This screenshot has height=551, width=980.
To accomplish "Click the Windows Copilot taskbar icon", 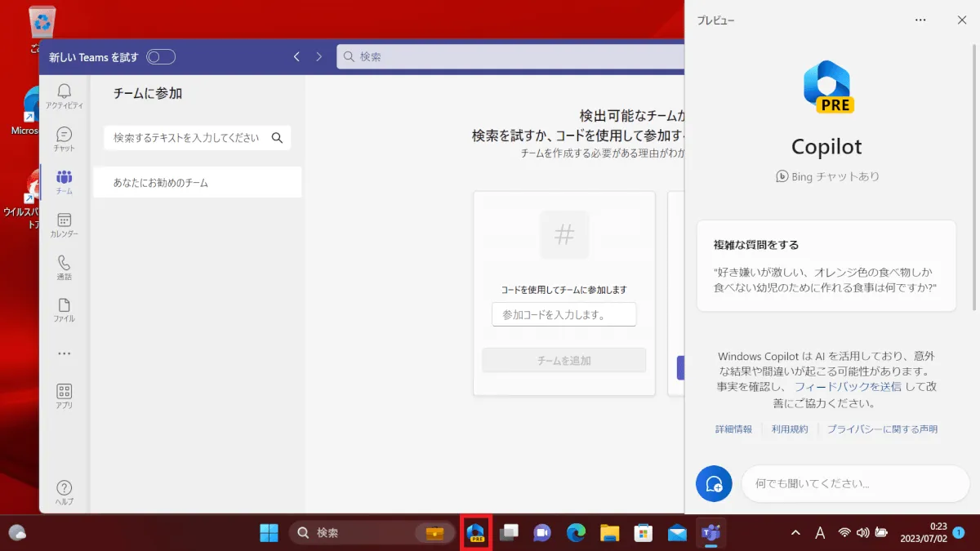I will click(x=475, y=533).
